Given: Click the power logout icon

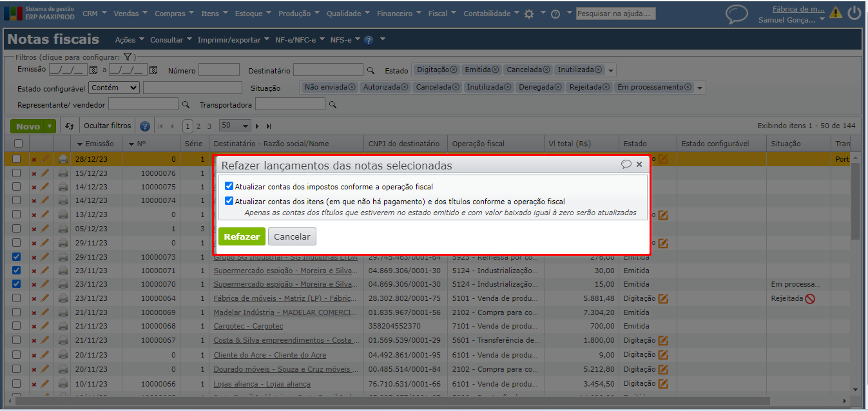Looking at the screenshot, I should pos(854,12).
